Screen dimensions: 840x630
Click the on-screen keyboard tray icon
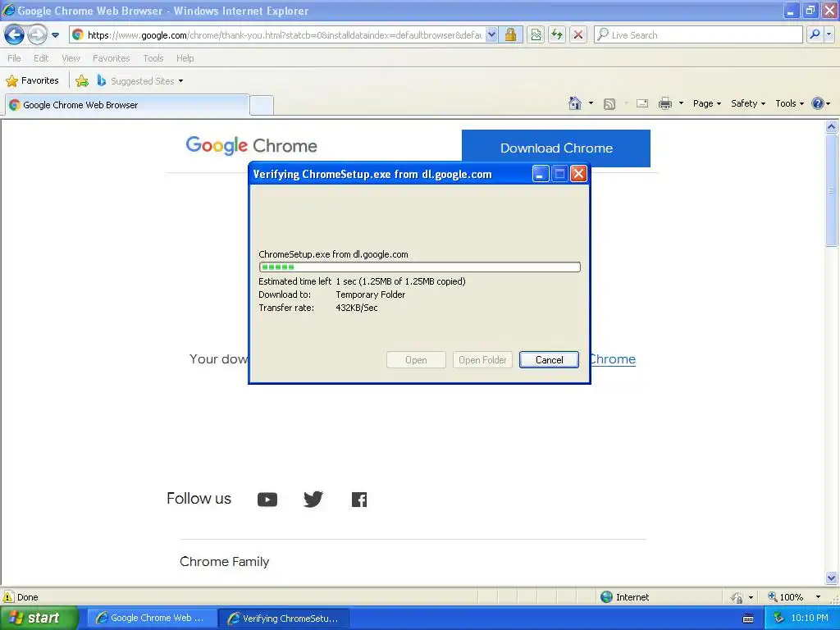[x=748, y=619]
